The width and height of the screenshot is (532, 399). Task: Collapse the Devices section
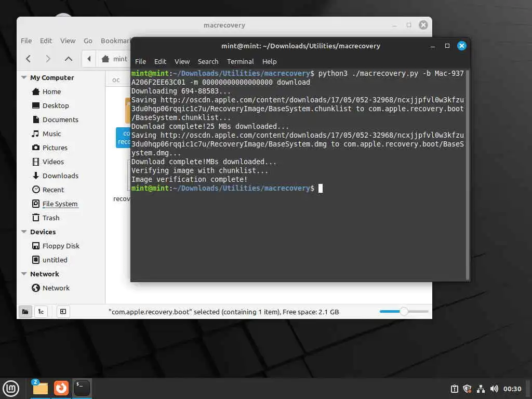click(24, 232)
